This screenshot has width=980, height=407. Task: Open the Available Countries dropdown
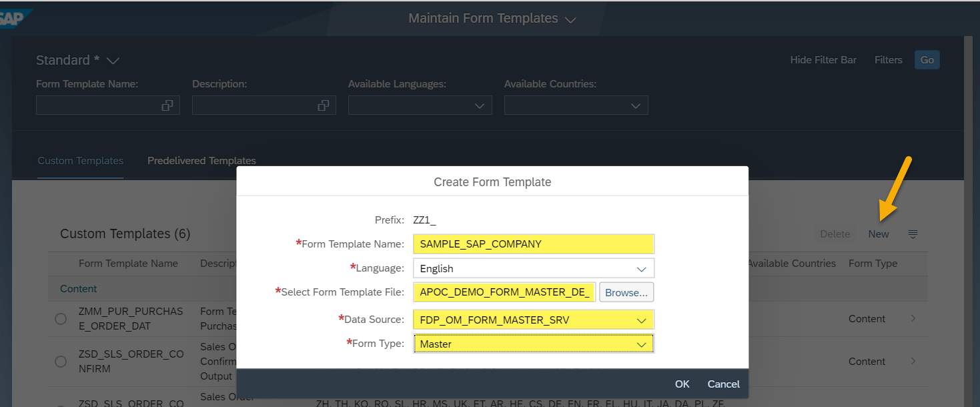[636, 105]
